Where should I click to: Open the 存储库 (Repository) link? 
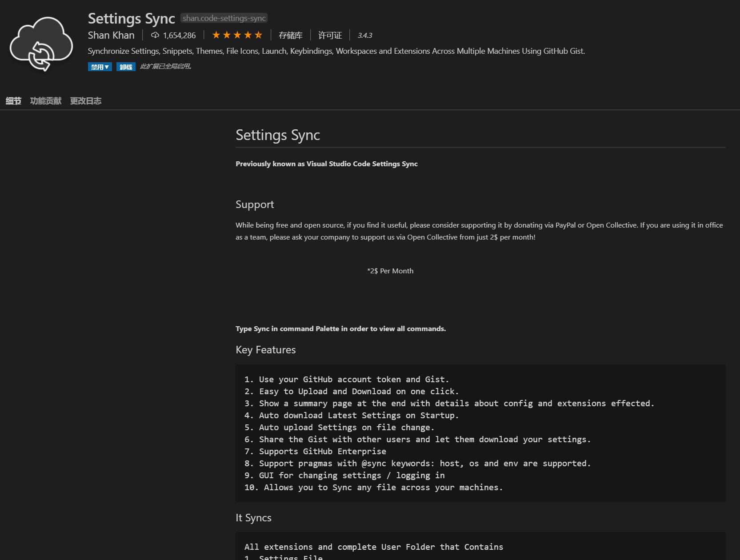[x=290, y=35]
